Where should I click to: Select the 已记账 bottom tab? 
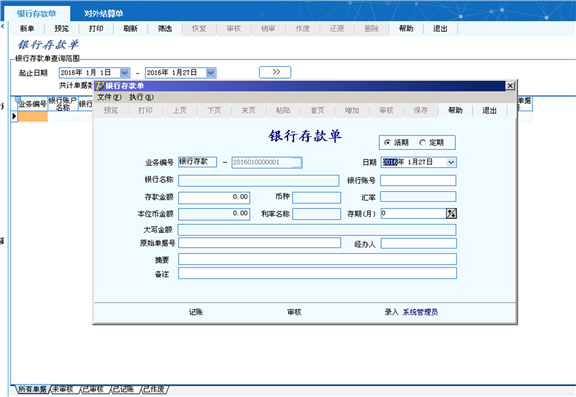point(124,389)
